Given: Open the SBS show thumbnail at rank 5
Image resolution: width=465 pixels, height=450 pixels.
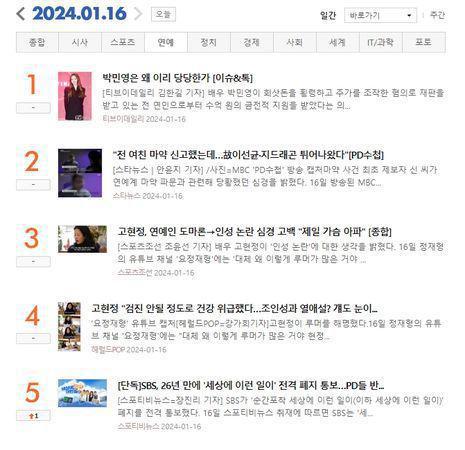Looking at the screenshot, I should click(82, 393).
